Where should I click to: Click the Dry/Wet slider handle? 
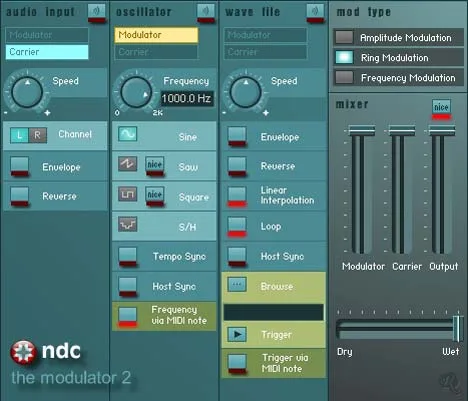point(458,328)
